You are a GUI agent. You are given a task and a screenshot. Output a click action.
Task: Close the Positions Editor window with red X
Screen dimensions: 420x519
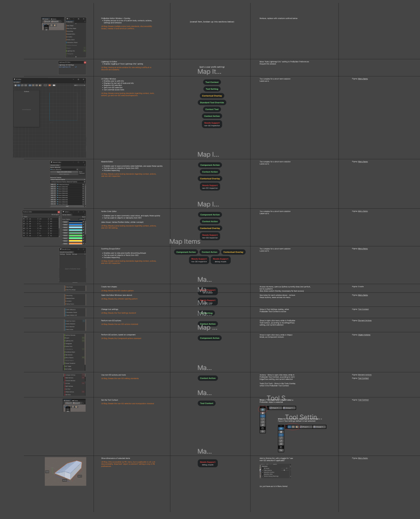(59, 212)
